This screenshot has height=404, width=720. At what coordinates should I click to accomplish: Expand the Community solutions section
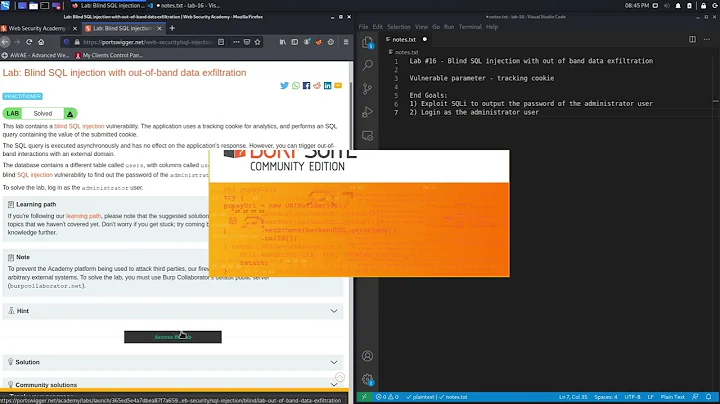(173, 384)
